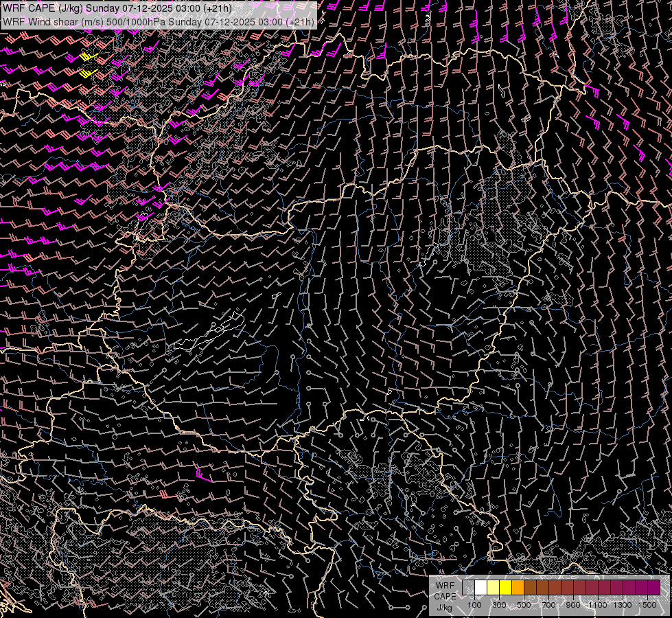Click the transparent gray first legend swatch
Image resolution: width=672 pixels, height=618 pixels.
coord(468,587)
